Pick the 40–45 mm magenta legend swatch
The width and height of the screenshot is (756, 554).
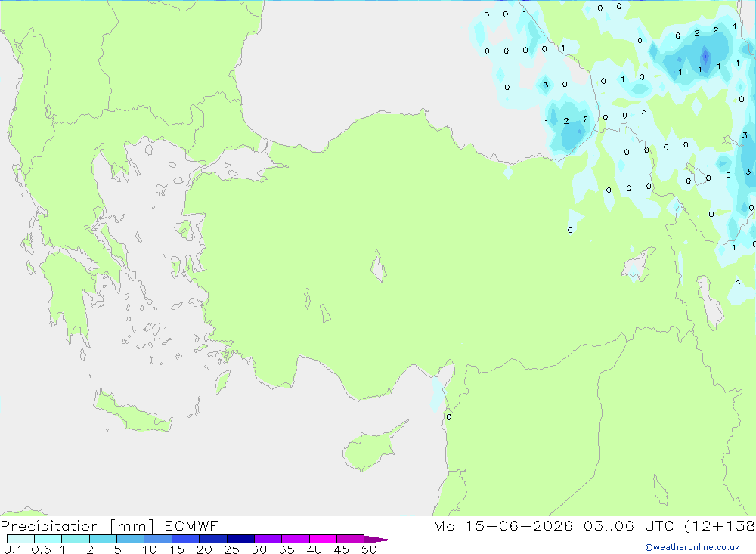tap(323, 539)
